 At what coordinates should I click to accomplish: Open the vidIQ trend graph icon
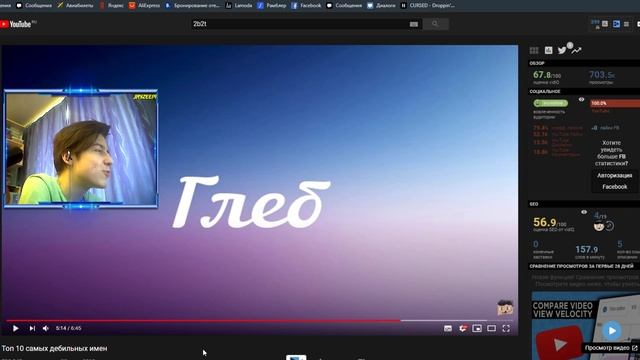(576, 51)
